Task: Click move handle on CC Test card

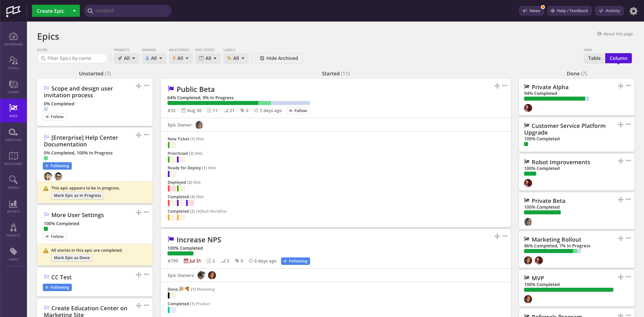Action: 139,275
